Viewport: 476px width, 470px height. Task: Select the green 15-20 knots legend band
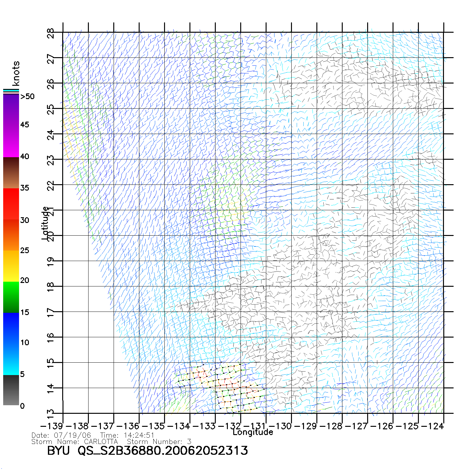coord(11,297)
